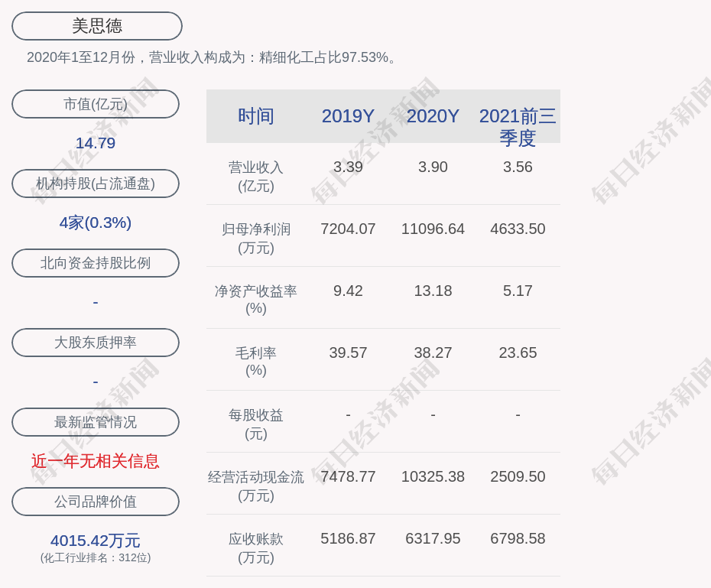711x588 pixels.
Task: Select receivables value 6798.58
Action: 518,538
